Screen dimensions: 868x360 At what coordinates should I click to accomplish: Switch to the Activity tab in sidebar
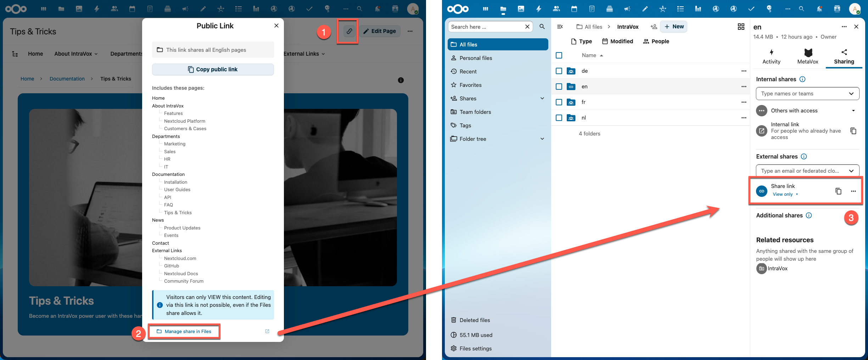[x=771, y=57]
